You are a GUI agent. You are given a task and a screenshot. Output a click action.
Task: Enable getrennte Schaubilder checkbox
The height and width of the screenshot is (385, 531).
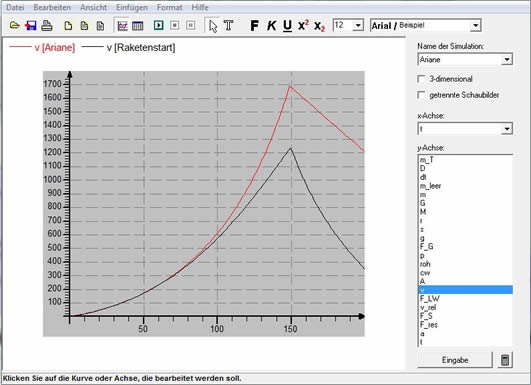click(x=421, y=95)
